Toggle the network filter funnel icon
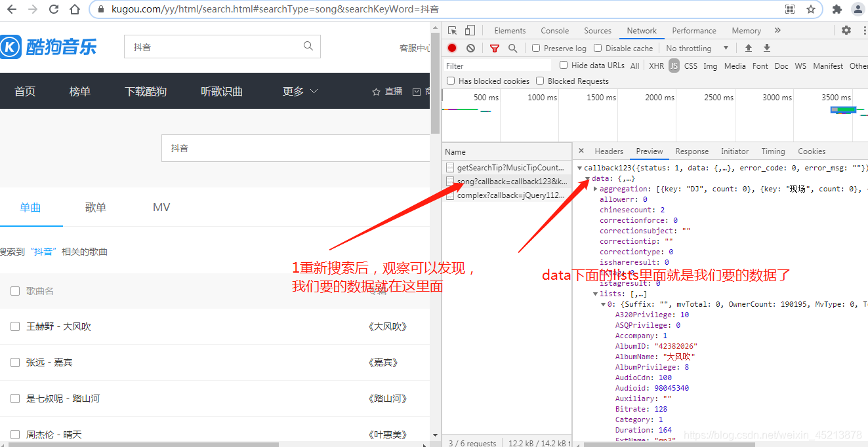This screenshot has width=868, height=447. pyautogui.click(x=495, y=48)
